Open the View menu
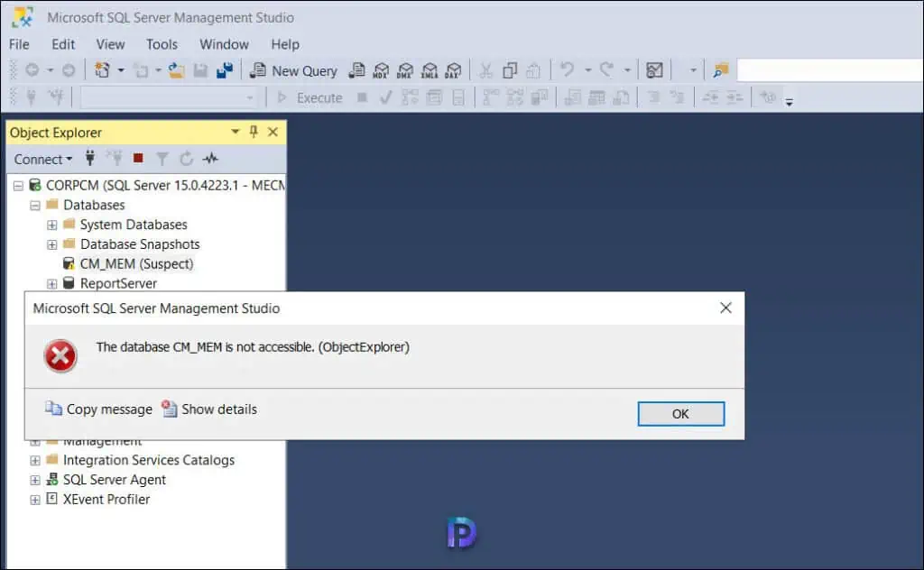This screenshot has height=570, width=924. (x=110, y=44)
